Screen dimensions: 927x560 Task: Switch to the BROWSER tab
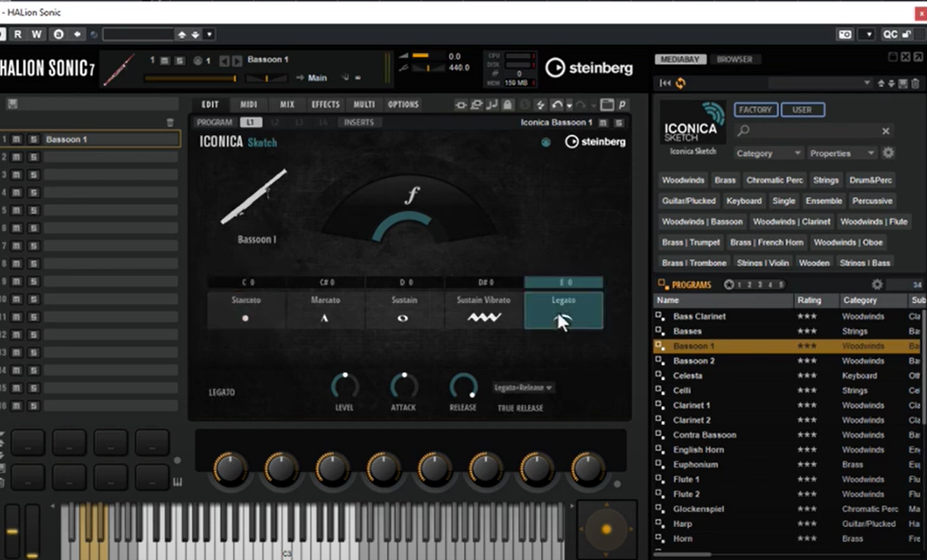[734, 59]
